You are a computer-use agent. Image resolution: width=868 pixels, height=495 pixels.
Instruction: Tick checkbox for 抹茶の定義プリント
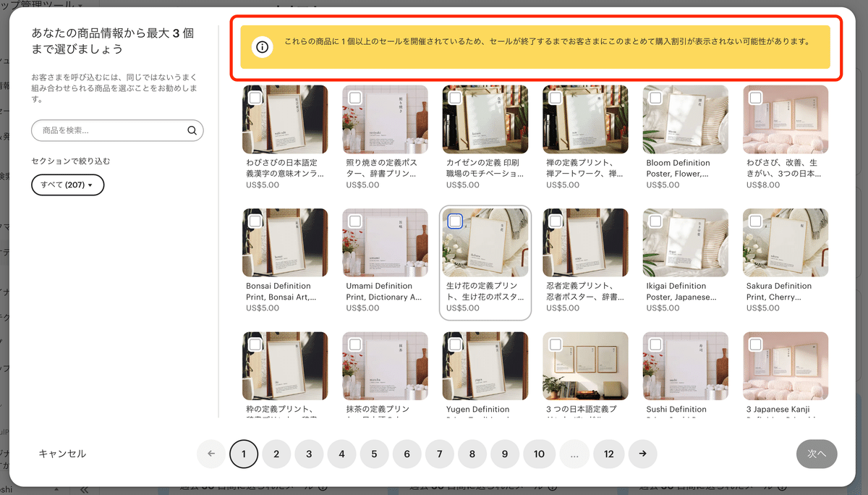tap(355, 344)
